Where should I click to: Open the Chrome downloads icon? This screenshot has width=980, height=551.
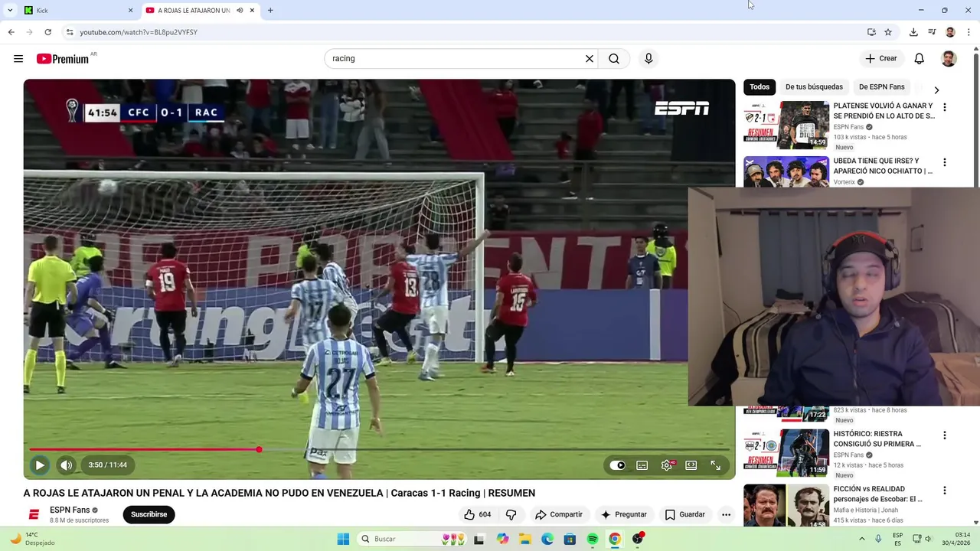[x=913, y=32]
